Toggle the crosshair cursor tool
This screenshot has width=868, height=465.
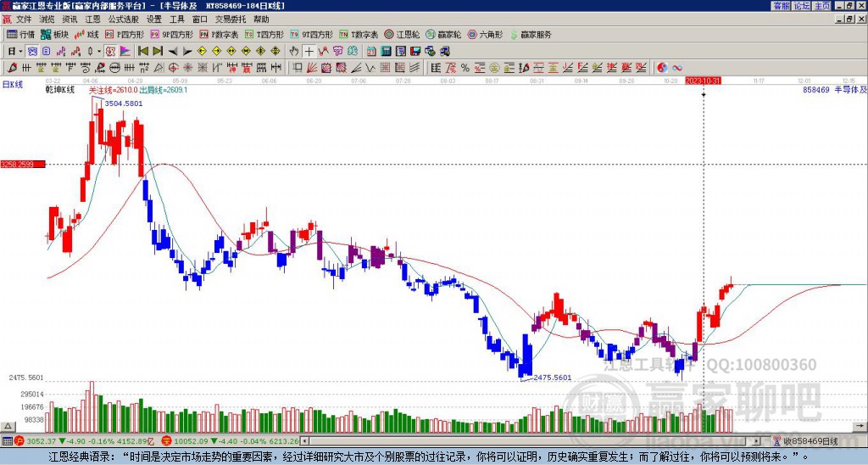[309, 52]
